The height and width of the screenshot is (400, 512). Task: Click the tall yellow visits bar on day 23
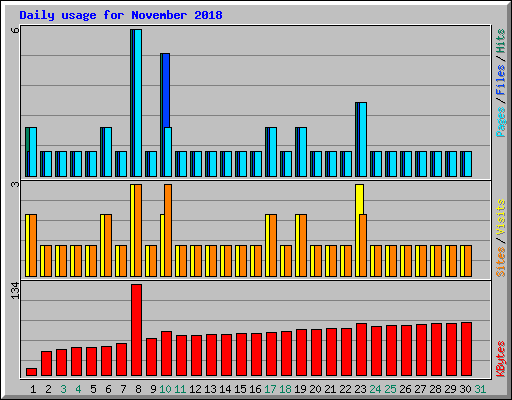point(359,199)
